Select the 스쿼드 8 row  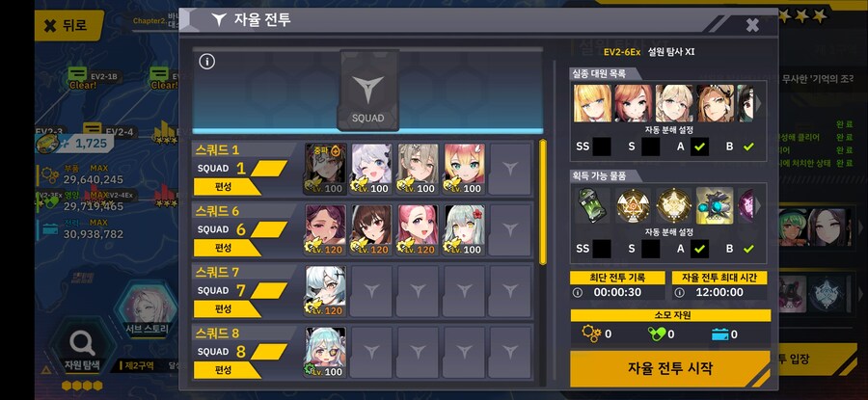[363, 352]
